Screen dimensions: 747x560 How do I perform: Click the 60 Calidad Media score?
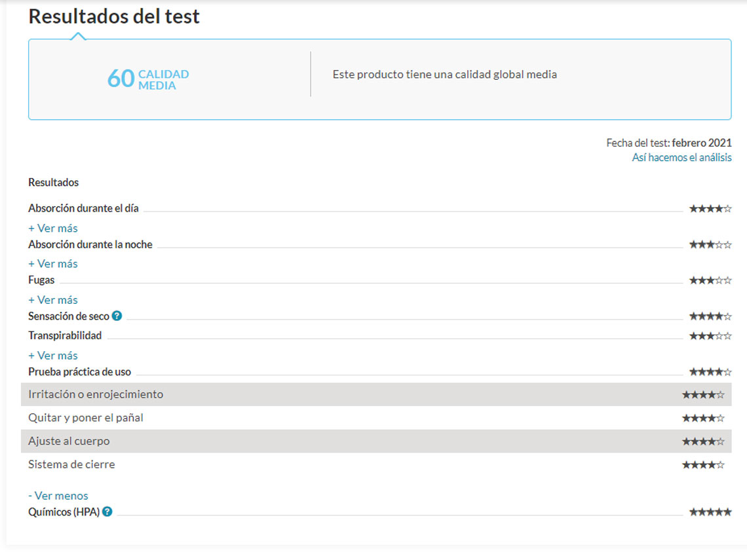coord(148,79)
